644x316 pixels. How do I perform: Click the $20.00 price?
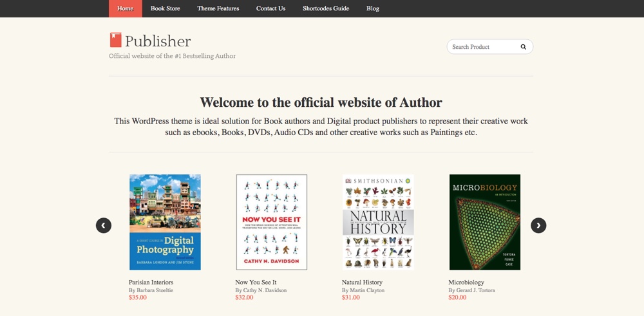[x=457, y=297]
